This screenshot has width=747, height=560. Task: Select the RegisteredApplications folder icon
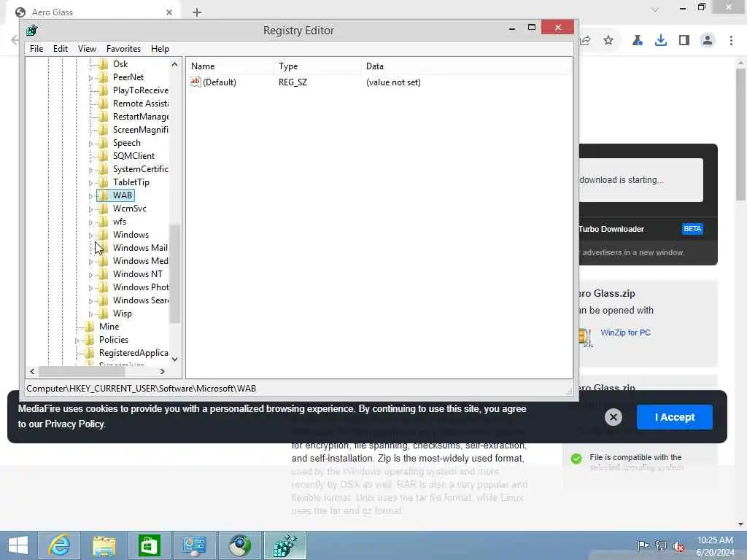click(x=90, y=353)
